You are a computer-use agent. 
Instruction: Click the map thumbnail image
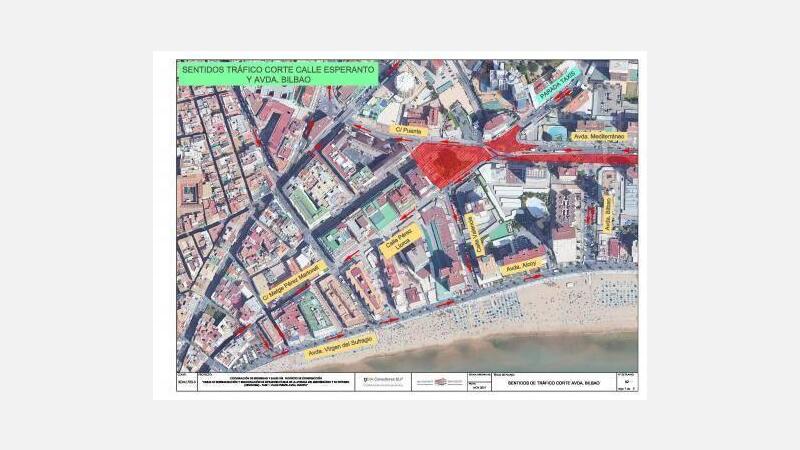[x=399, y=225]
